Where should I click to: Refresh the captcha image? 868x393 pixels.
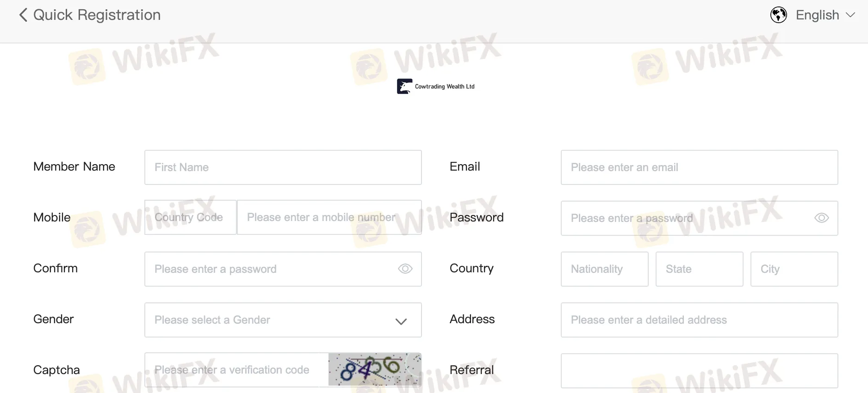[x=375, y=369]
